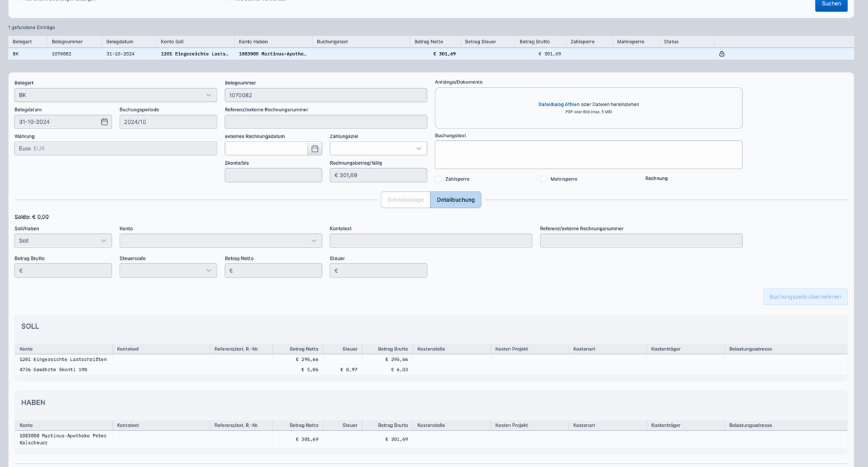This screenshot has height=467, width=868.
Task: Enable the Zahlsperre checkbox
Action: (438, 179)
